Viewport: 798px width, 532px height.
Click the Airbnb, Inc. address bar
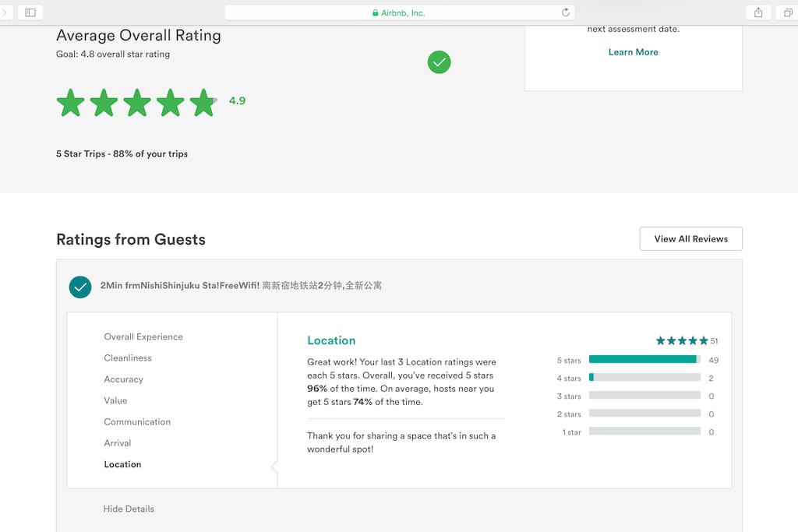click(x=400, y=12)
